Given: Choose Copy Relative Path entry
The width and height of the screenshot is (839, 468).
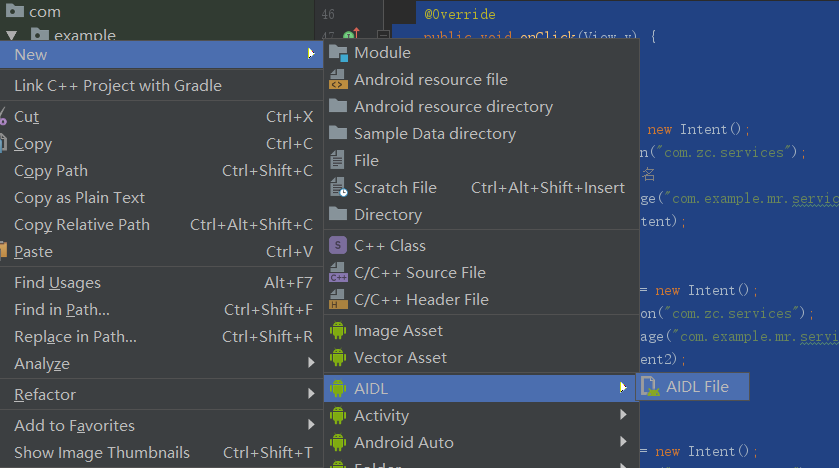Looking at the screenshot, I should pyautogui.click(x=161, y=225).
